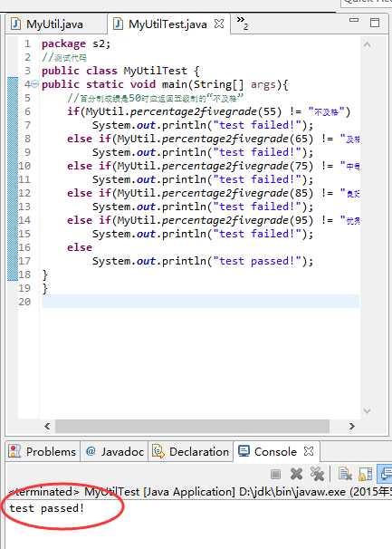The image size is (392, 549).
Task: Close the MyUtilTest.java editor tab
Action: click(x=219, y=24)
